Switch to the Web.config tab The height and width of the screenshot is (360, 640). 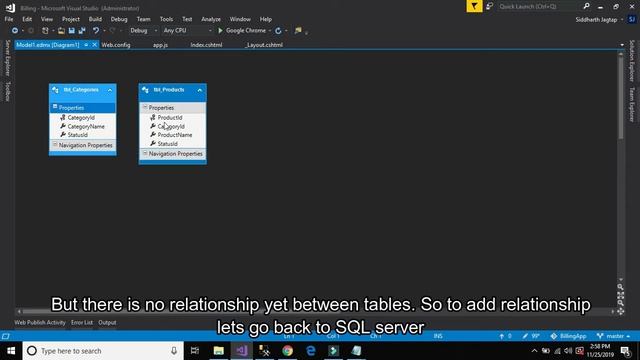pos(116,45)
